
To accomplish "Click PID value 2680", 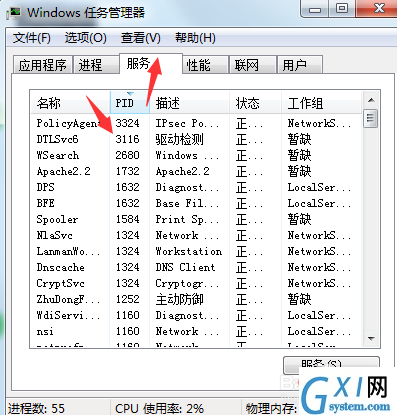I will click(127, 155).
